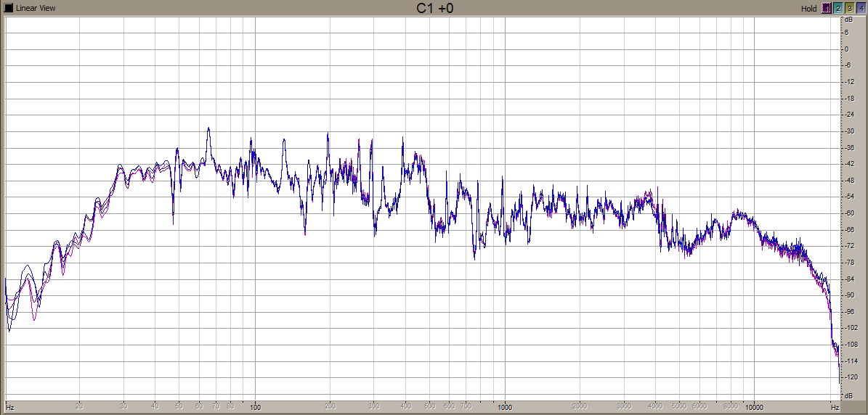Click the 10000 Hz frequency axis label
868x415 pixels.
tap(753, 408)
